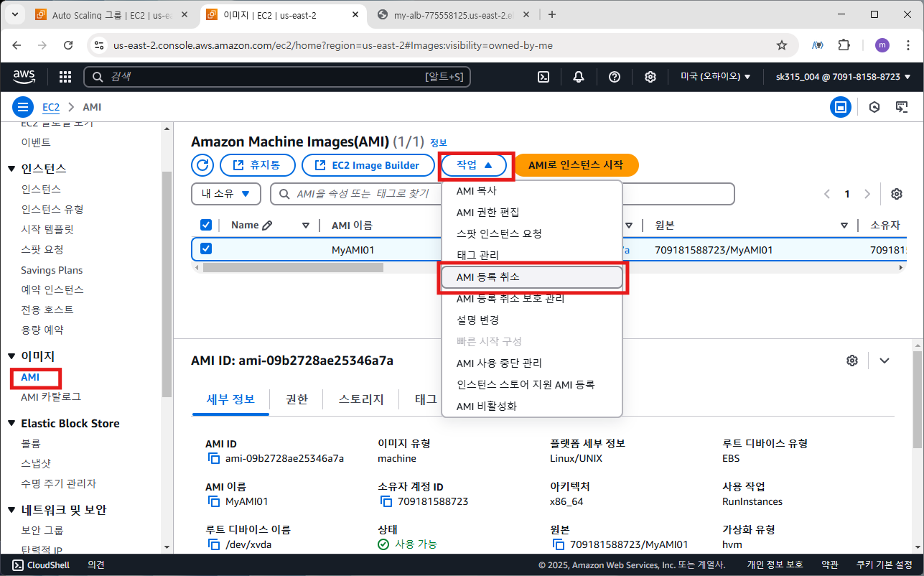Launch CloudShell from the top bar icon

pyautogui.click(x=544, y=77)
